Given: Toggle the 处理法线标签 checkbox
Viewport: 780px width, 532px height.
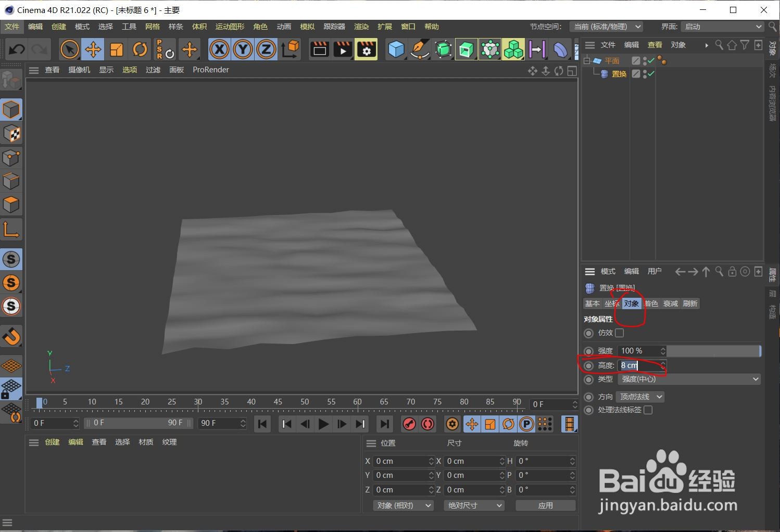Looking at the screenshot, I should point(648,410).
